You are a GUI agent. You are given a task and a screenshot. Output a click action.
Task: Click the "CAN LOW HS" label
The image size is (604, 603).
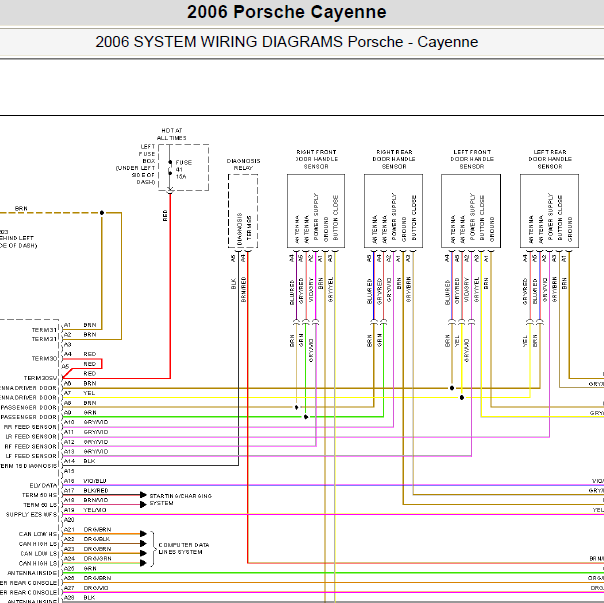click(x=38, y=534)
